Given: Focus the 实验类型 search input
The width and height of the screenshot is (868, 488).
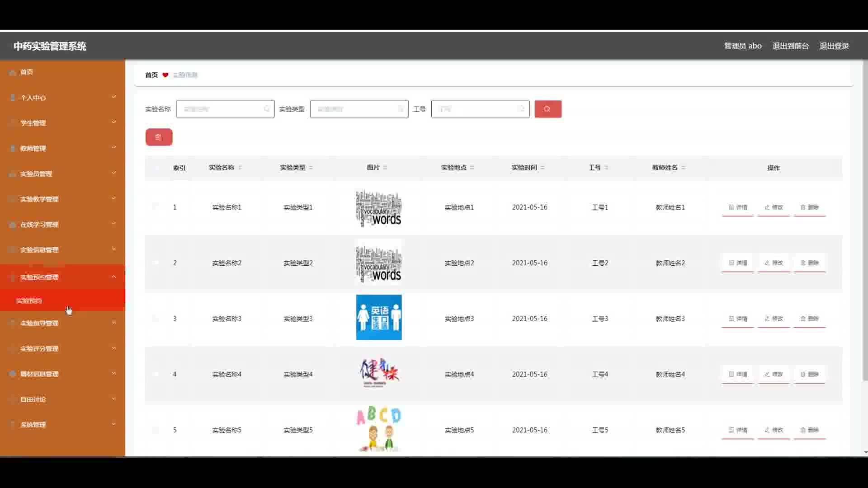Looking at the screenshot, I should pyautogui.click(x=359, y=109).
